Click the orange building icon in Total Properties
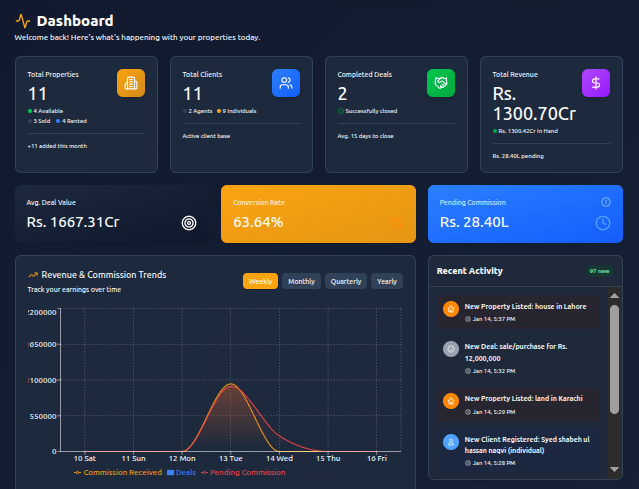The image size is (639, 489). point(131,83)
